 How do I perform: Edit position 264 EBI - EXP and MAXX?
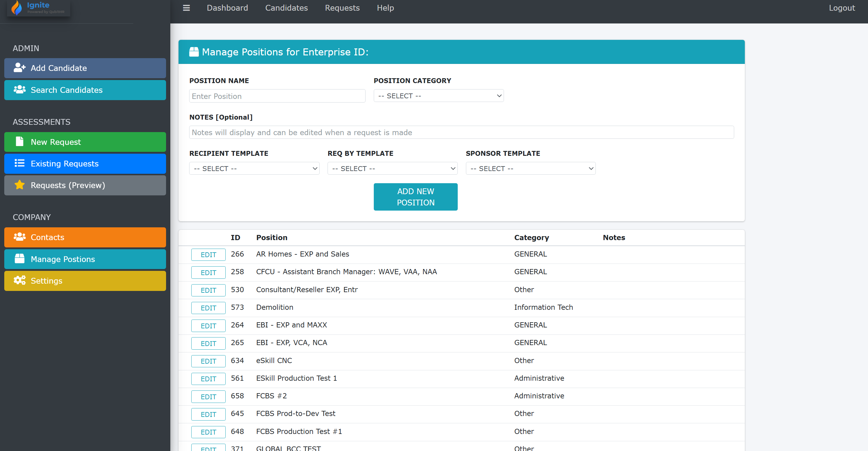(x=208, y=326)
